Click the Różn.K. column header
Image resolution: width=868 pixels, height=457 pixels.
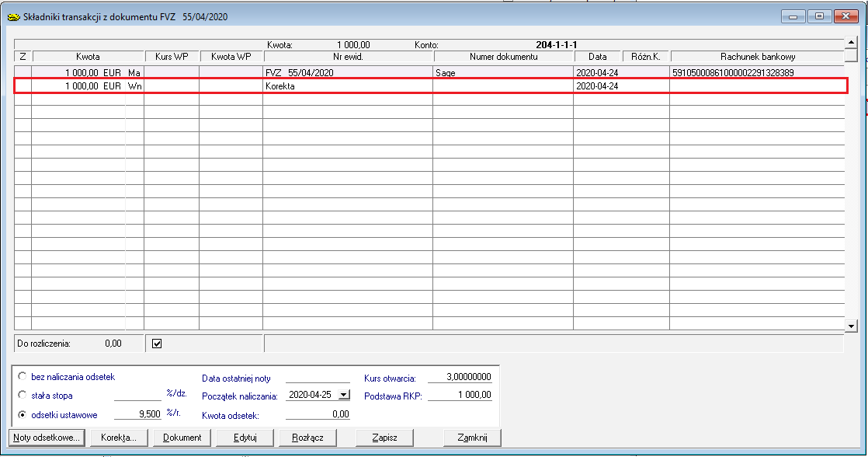[646, 57]
